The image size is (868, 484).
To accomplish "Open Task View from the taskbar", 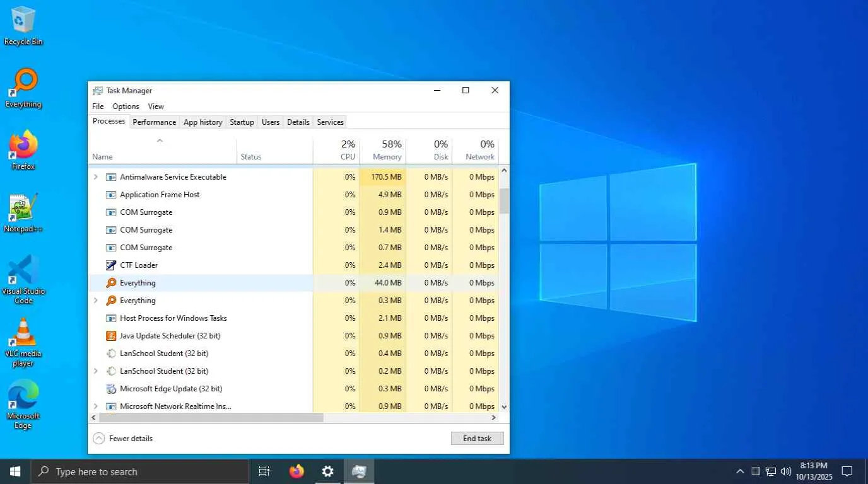I will 264,471.
